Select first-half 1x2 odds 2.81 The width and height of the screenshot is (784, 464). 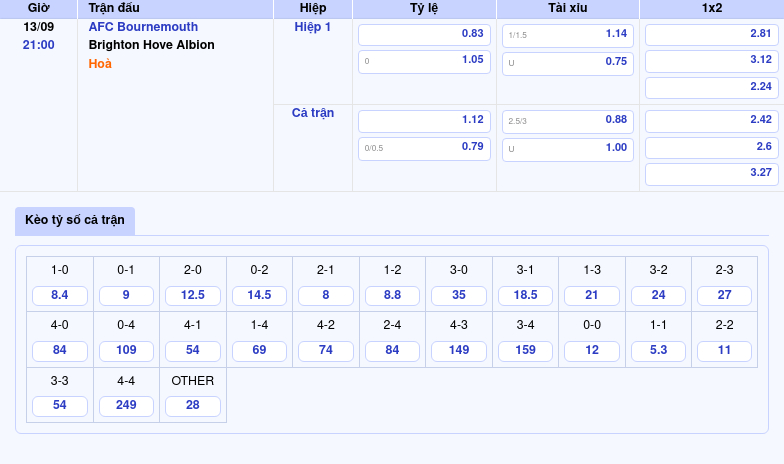pyautogui.click(x=711, y=34)
